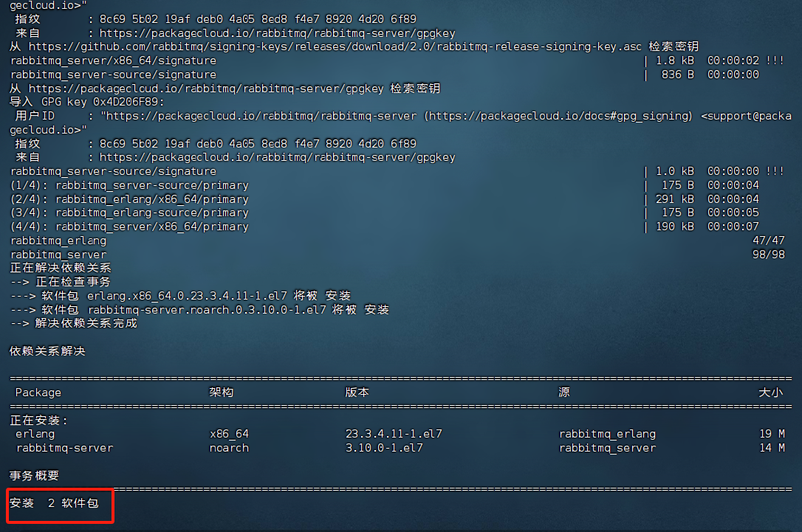Click the '架构' column header
This screenshot has width=802, height=532.
point(222,393)
